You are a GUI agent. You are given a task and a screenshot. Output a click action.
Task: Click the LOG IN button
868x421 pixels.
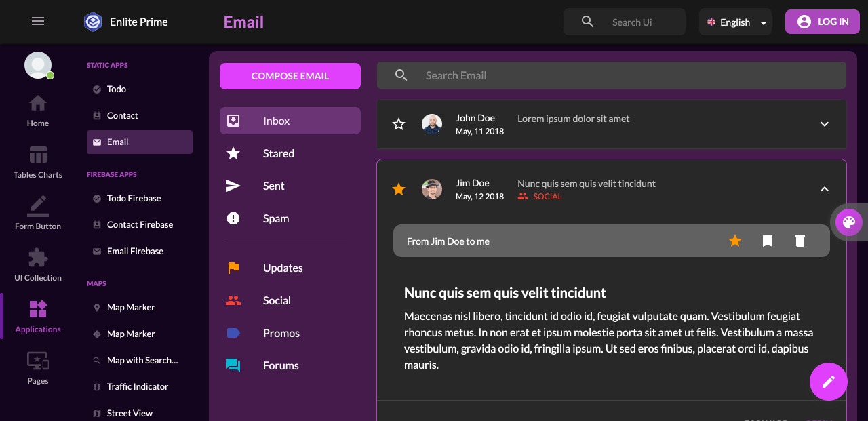pyautogui.click(x=823, y=22)
